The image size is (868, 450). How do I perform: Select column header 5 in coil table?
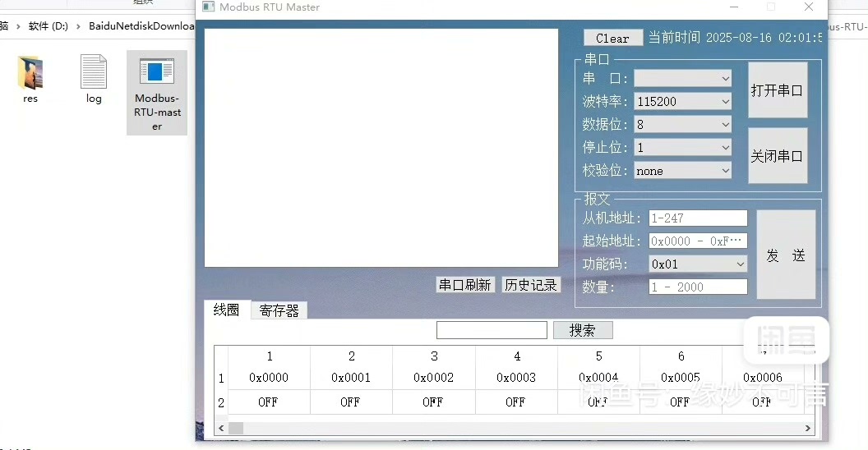599,356
